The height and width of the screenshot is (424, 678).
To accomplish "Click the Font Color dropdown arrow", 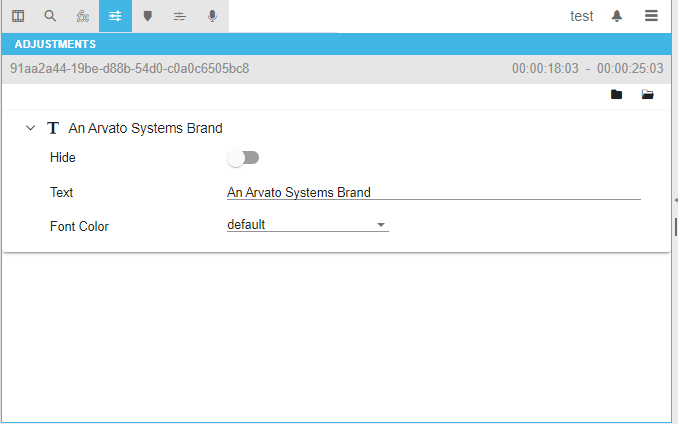I will click(x=381, y=225).
